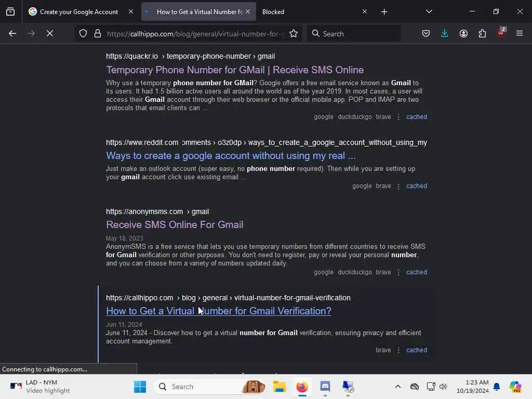Click google source on reddit result
532x399 pixels.
[x=362, y=186]
